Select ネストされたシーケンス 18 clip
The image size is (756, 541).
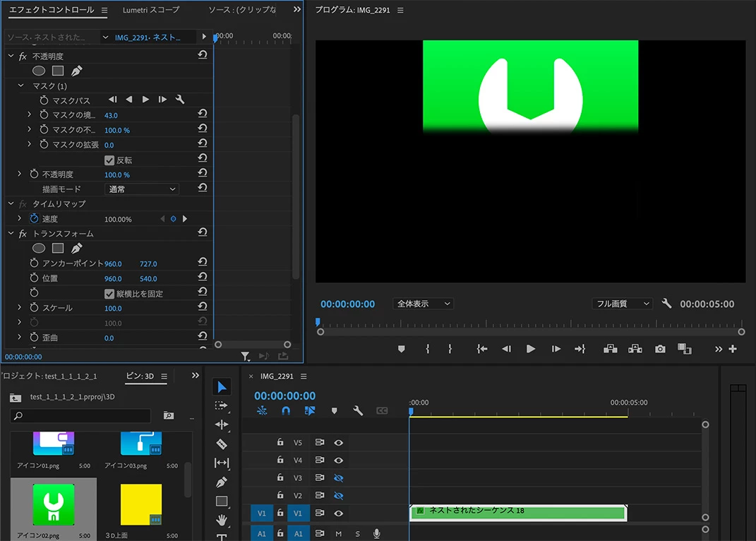click(518, 512)
